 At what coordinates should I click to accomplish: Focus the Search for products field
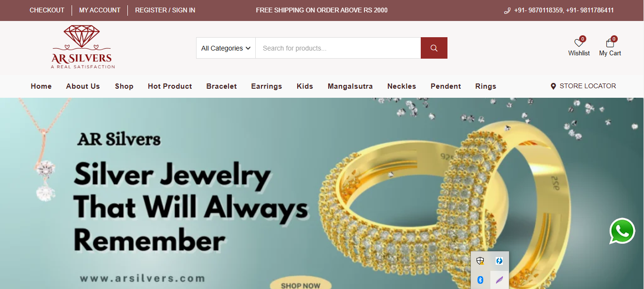point(338,48)
